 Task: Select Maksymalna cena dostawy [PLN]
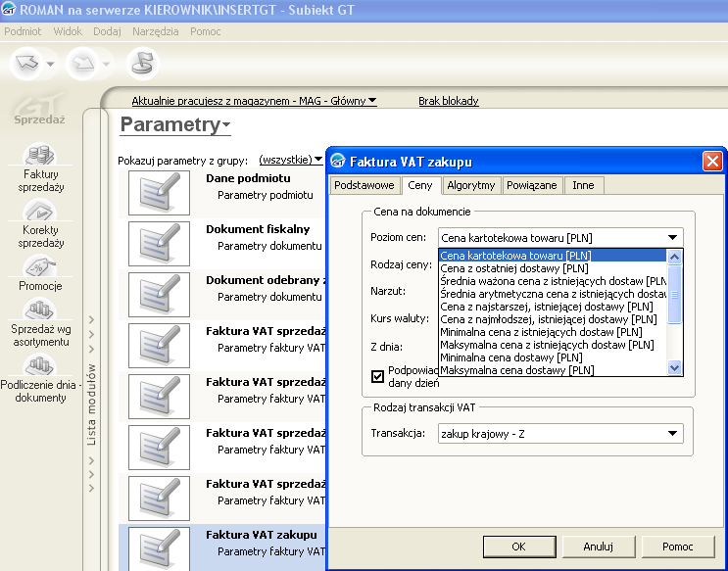(553, 370)
